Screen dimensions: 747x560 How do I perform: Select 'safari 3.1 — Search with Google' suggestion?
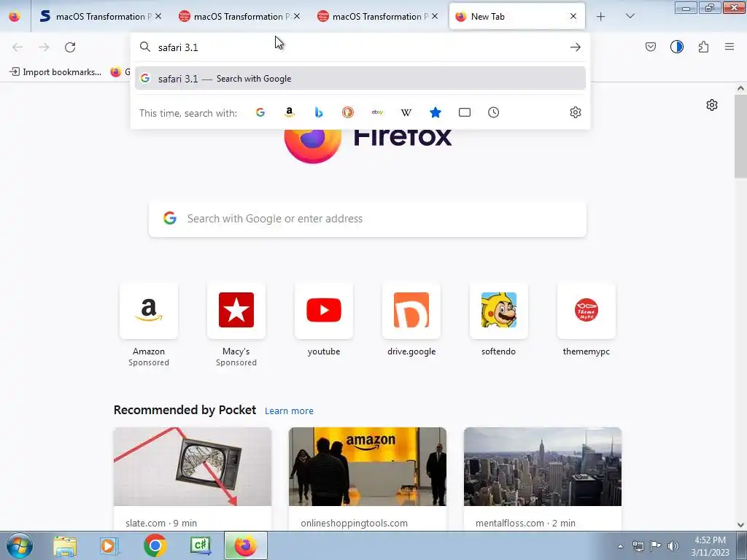(x=360, y=79)
